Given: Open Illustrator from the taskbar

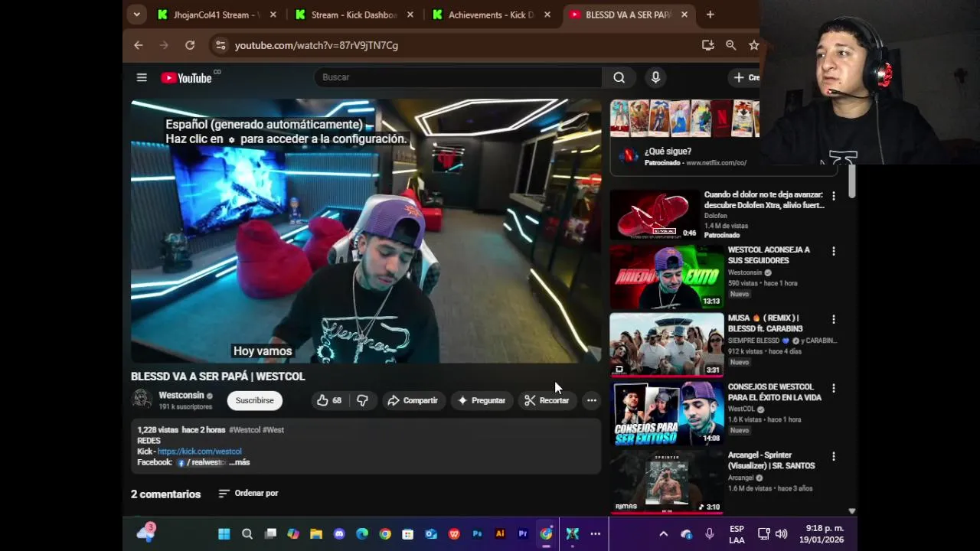Looking at the screenshot, I should click(500, 534).
